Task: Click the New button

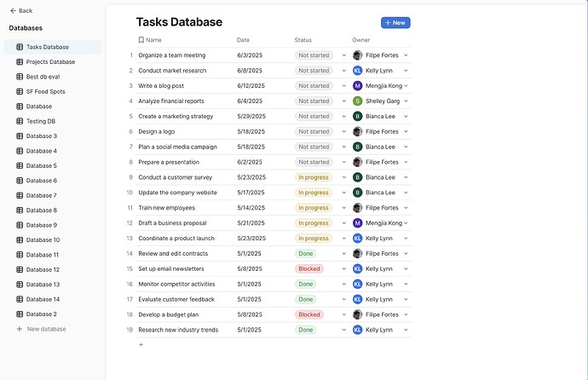Action: (x=395, y=23)
